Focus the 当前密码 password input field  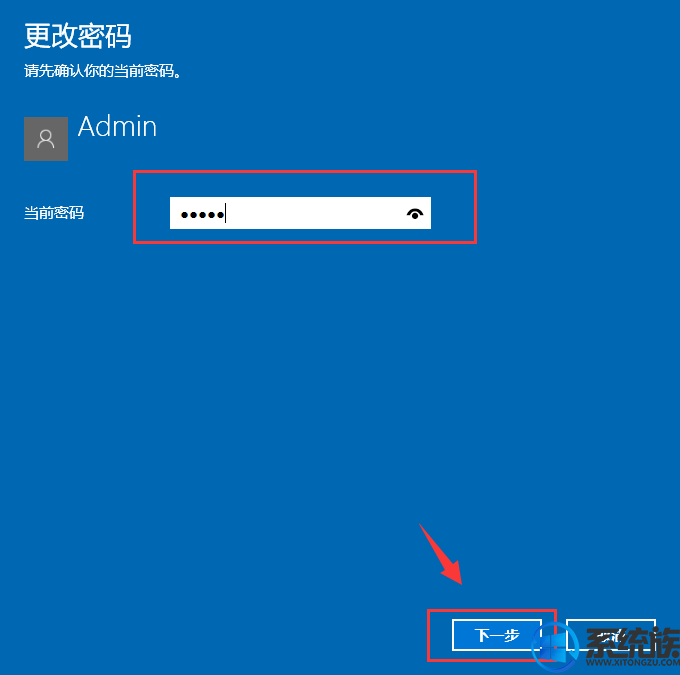300,213
